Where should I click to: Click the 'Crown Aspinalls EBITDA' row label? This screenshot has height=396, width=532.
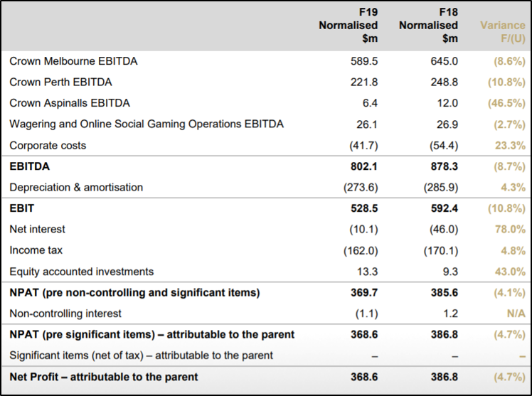(70, 103)
